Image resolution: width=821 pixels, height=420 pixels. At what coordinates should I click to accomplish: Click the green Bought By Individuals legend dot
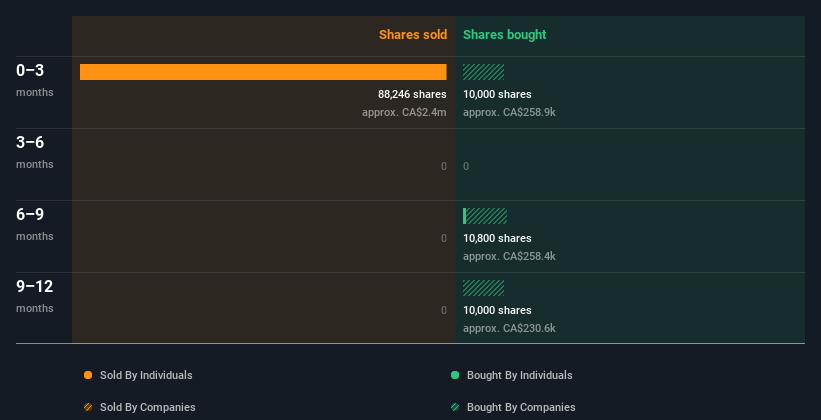point(455,375)
